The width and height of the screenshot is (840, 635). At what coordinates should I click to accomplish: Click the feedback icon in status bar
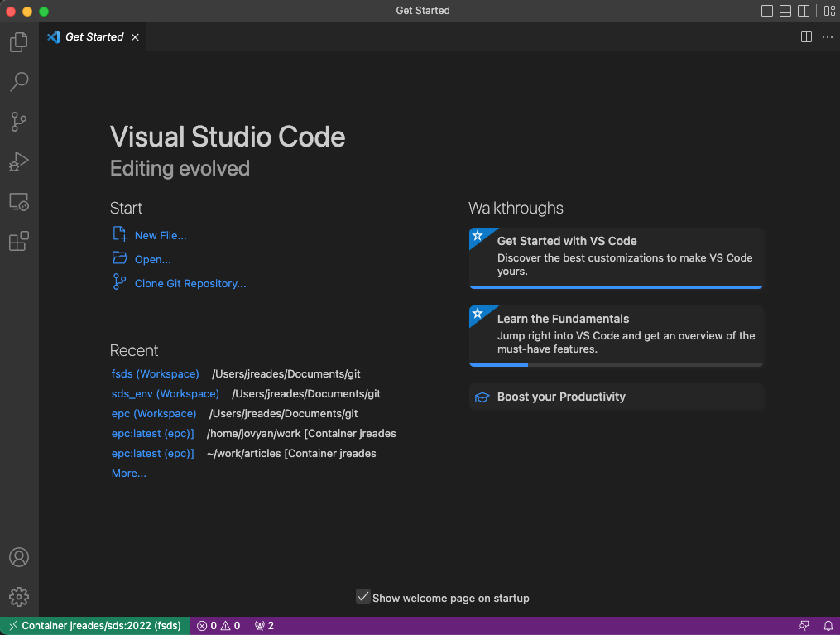(804, 625)
